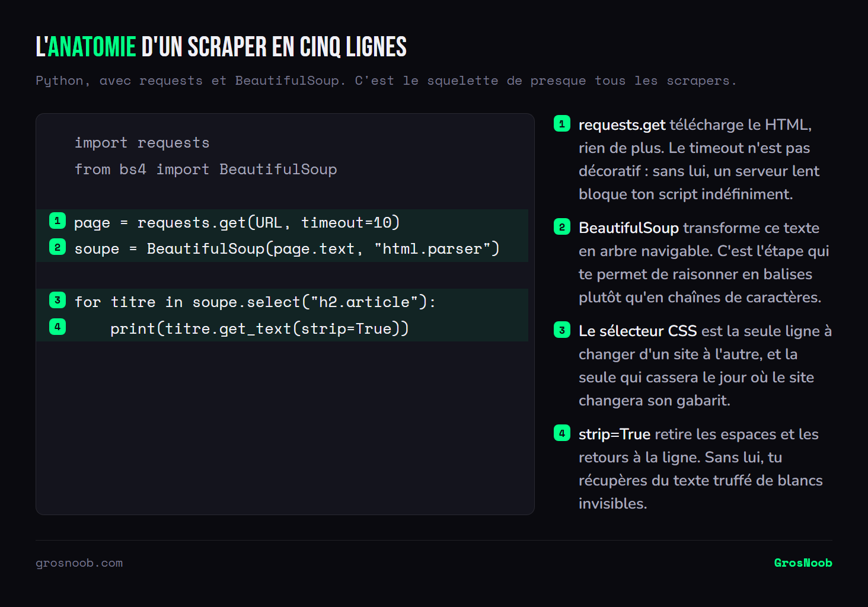Click the bold "BeautifulSoup" term in the explanations
Viewport: 868px width, 607px height.
[x=628, y=228]
